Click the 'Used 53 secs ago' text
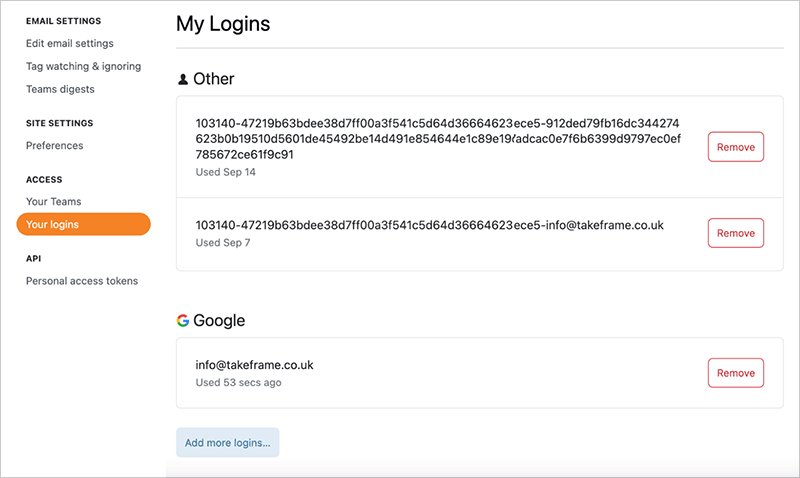The height and width of the screenshot is (478, 800). tap(238, 382)
